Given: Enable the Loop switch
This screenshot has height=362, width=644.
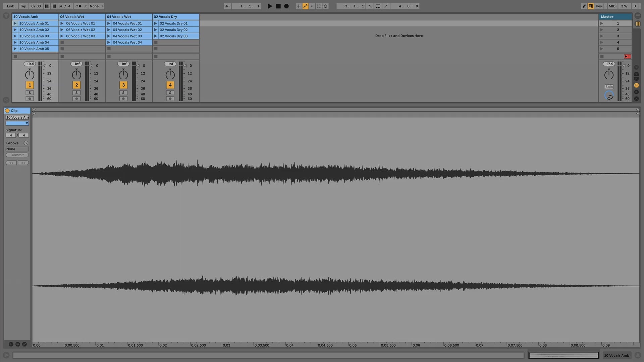Looking at the screenshot, I should pyautogui.click(x=378, y=6).
